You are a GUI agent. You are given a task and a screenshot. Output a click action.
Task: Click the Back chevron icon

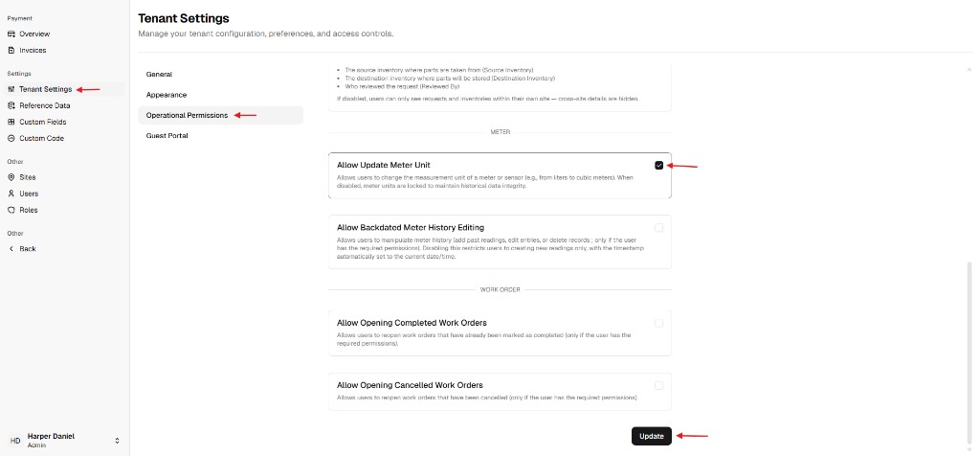(x=11, y=249)
